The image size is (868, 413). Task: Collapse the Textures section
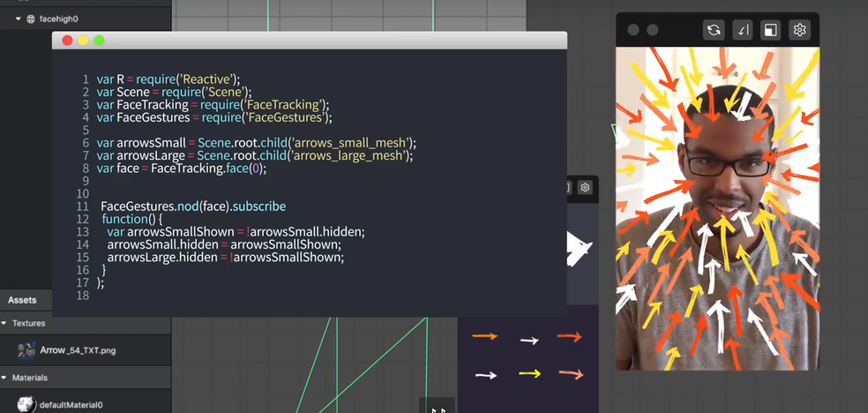click(5, 324)
